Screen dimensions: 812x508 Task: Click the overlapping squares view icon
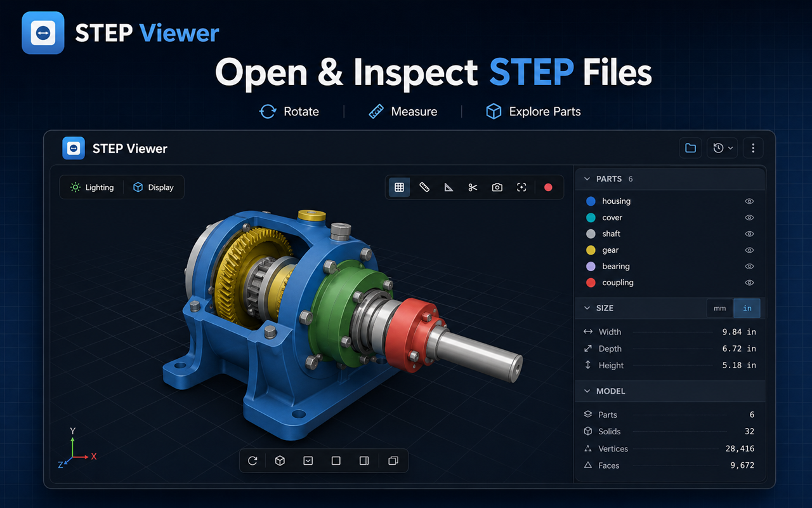tap(393, 461)
